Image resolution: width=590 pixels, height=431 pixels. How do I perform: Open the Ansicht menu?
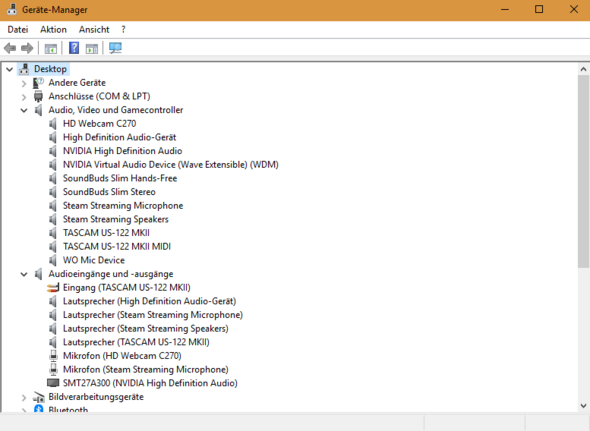coord(94,29)
